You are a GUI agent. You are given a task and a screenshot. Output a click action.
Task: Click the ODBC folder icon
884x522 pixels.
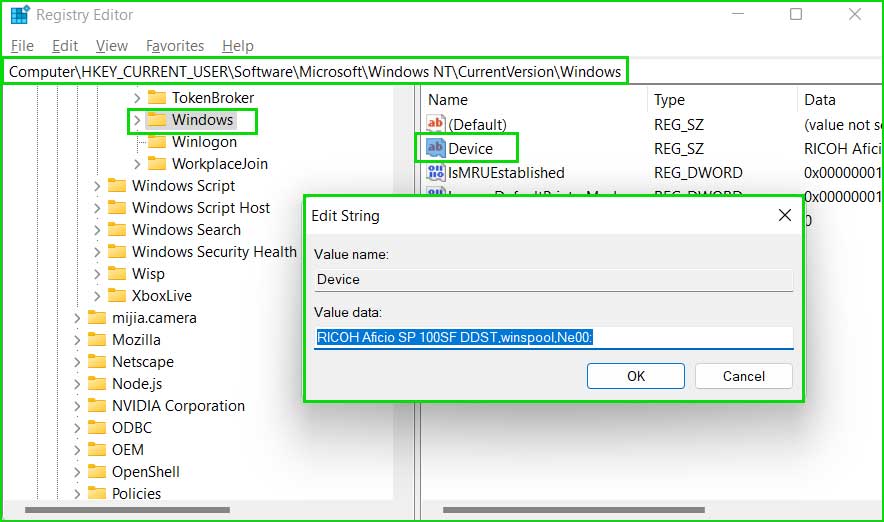click(97, 427)
